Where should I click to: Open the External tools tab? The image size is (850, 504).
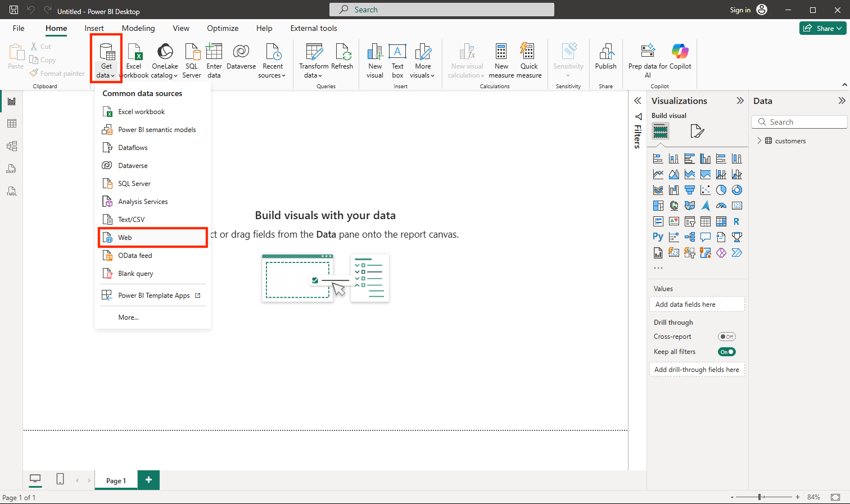pyautogui.click(x=314, y=28)
